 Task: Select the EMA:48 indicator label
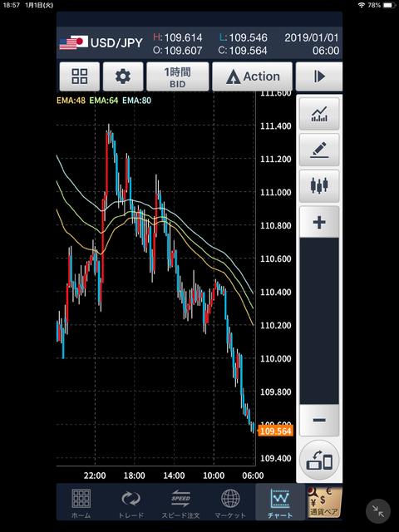point(71,101)
